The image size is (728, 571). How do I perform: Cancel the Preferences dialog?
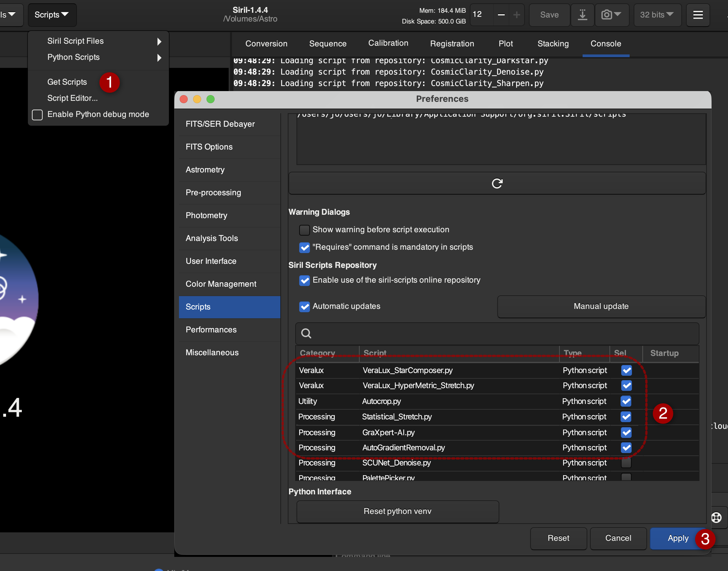(618, 538)
